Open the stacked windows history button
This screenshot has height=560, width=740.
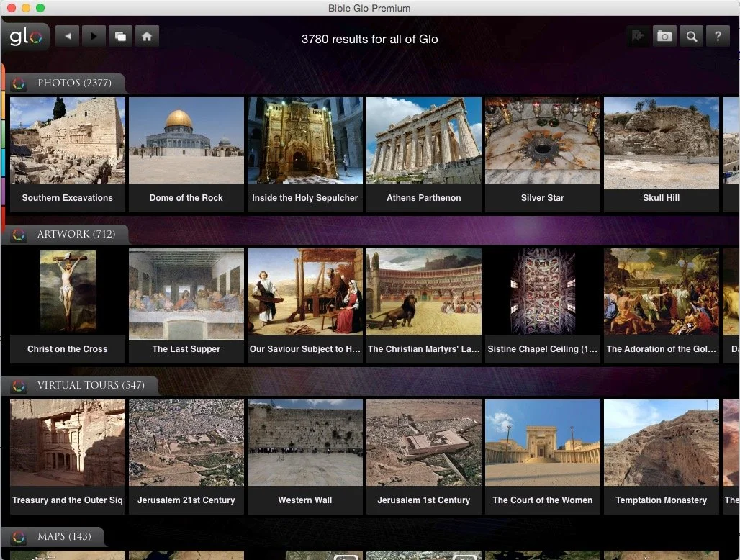120,36
